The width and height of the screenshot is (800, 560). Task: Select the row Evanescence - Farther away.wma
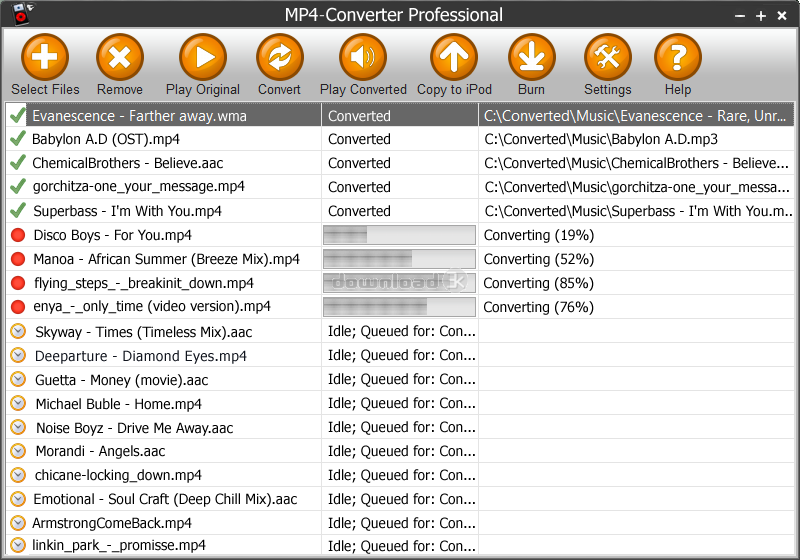coord(400,115)
